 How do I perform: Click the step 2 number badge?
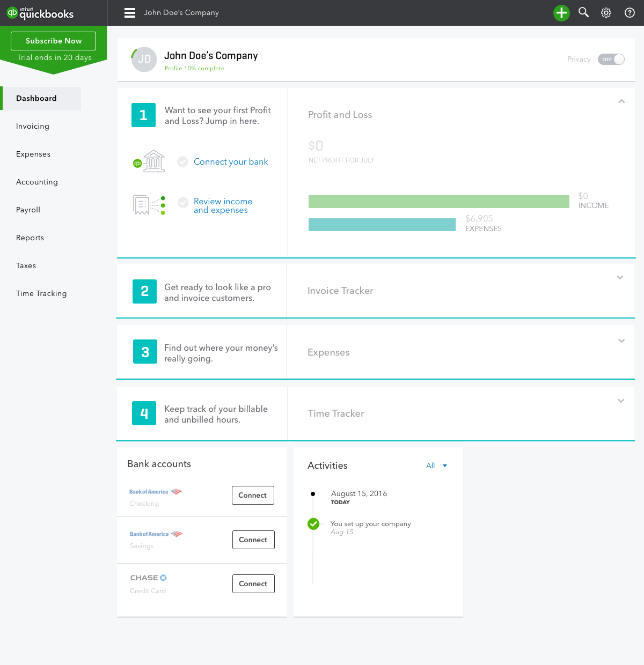[144, 291]
